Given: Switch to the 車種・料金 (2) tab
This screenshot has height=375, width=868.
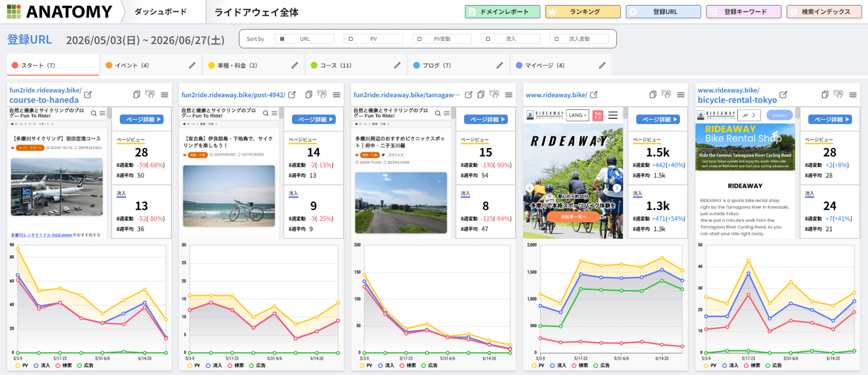Looking at the screenshot, I should (253, 65).
